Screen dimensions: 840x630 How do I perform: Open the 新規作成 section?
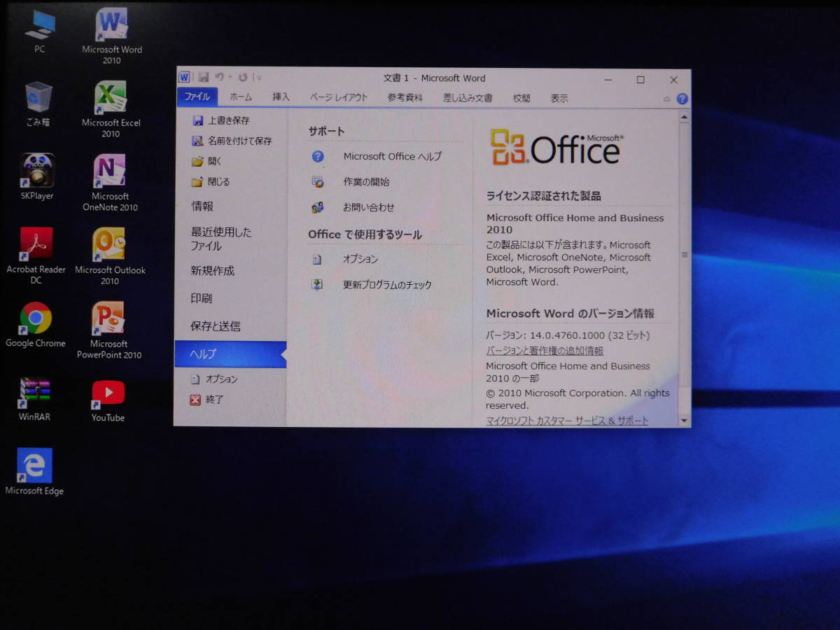212,271
